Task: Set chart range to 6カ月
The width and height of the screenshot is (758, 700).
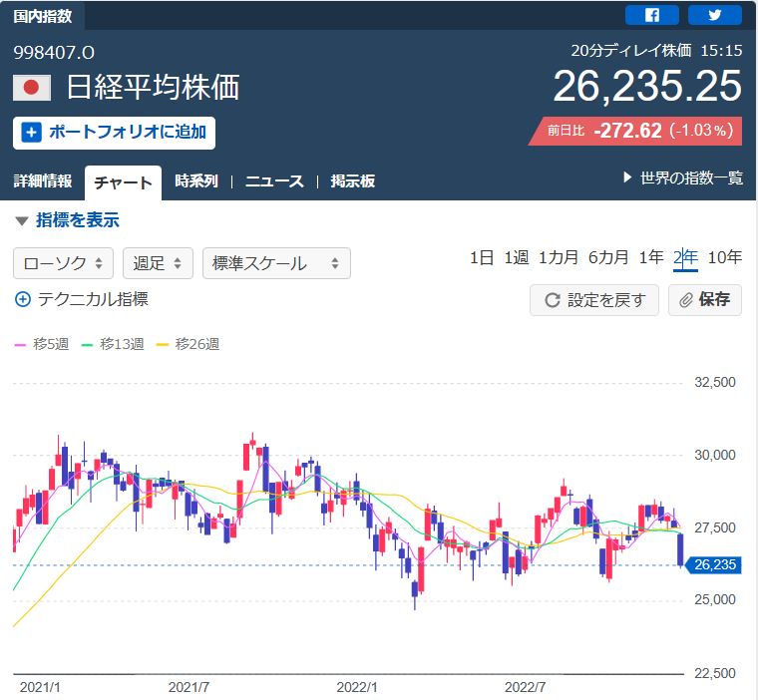Action: tap(608, 257)
